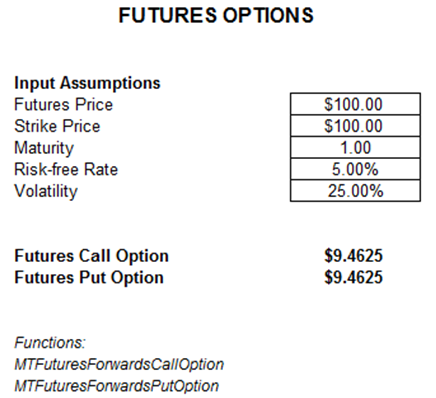Click the Volatility label

tap(46, 191)
